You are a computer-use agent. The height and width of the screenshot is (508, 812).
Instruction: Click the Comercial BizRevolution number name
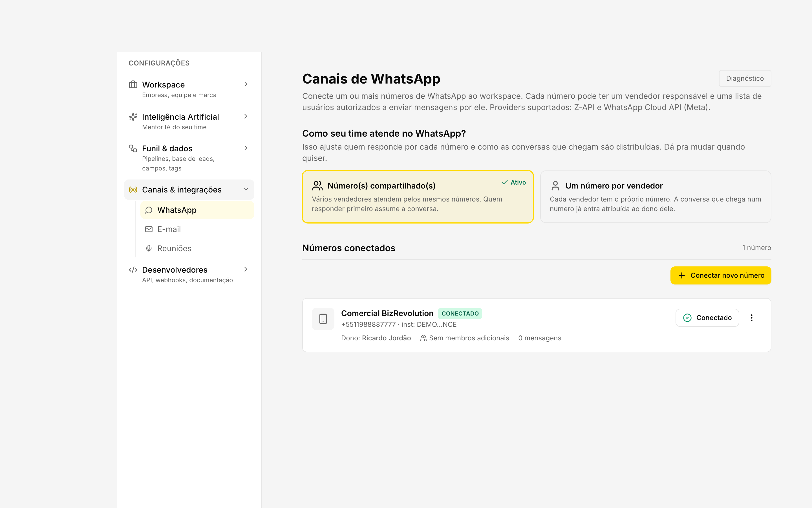[x=387, y=314]
